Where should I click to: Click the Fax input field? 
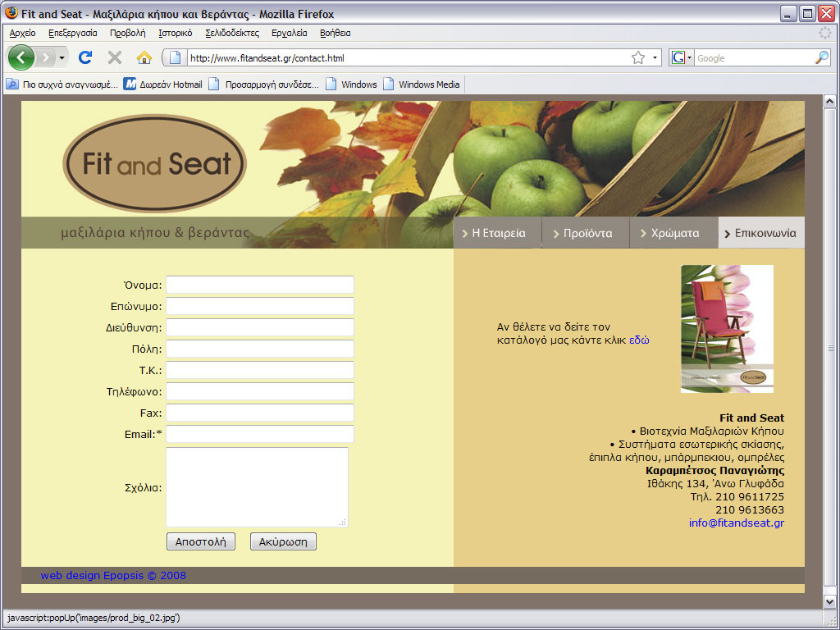260,413
